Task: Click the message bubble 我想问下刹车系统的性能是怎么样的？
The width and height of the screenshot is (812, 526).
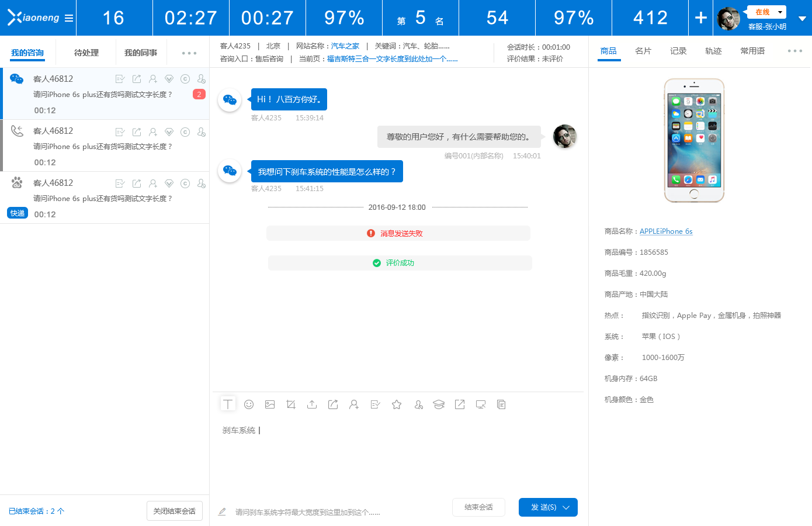Action: click(327, 171)
